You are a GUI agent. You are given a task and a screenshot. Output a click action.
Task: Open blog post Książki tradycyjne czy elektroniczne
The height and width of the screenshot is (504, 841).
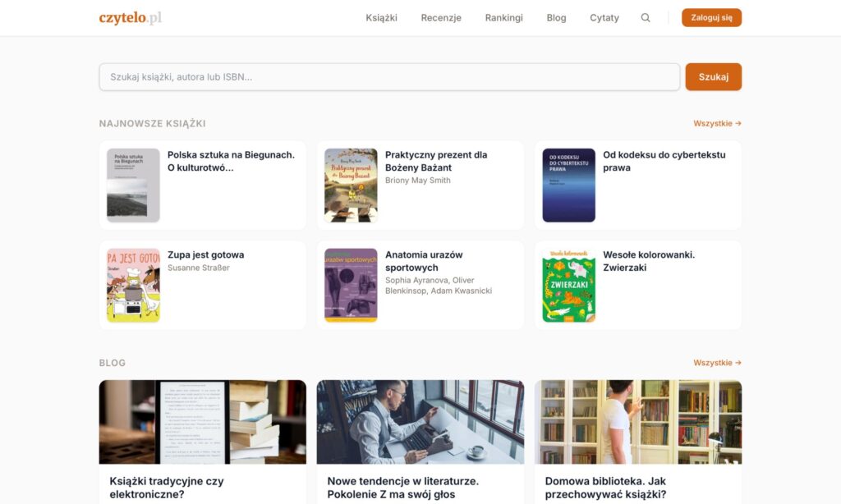[x=167, y=488]
